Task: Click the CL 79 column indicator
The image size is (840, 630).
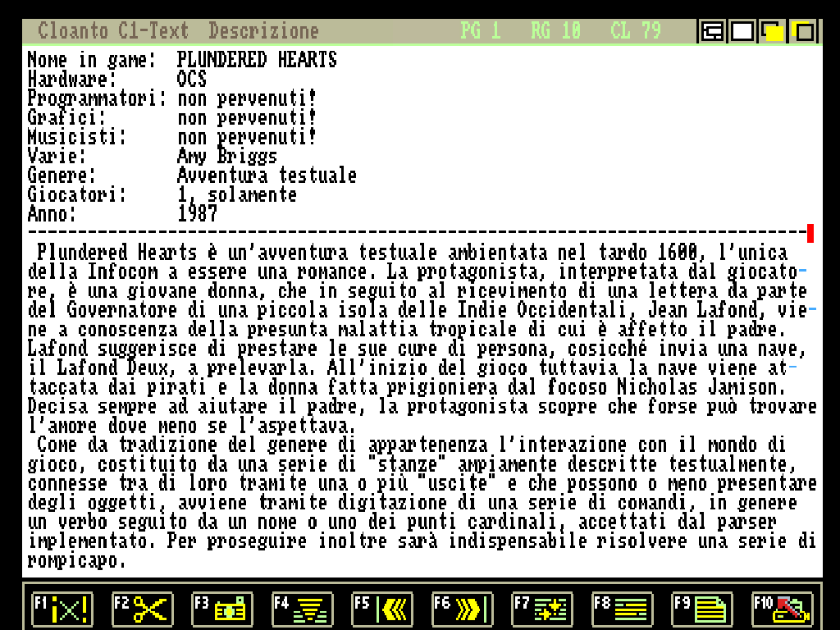Action: click(636, 32)
